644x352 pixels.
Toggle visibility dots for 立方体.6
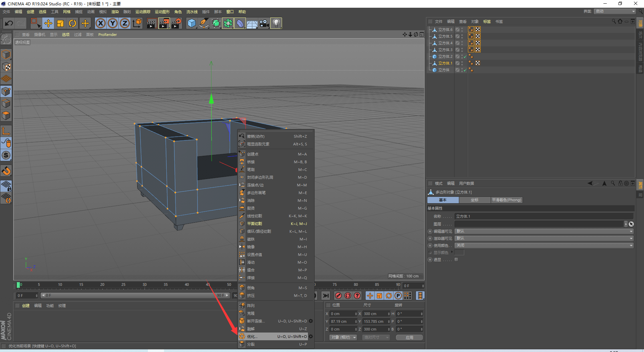point(462,30)
